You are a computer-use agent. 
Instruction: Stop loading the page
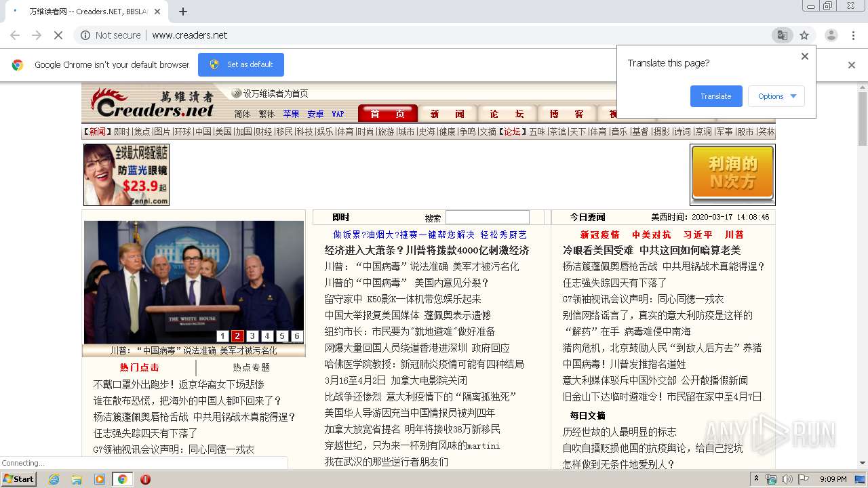pyautogui.click(x=58, y=35)
